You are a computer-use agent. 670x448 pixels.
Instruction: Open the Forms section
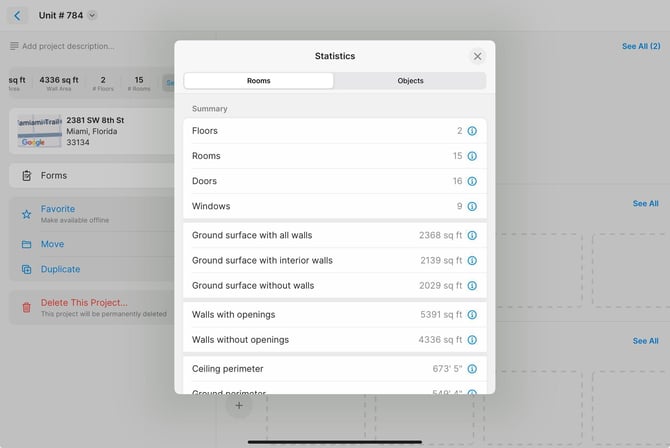point(91,176)
